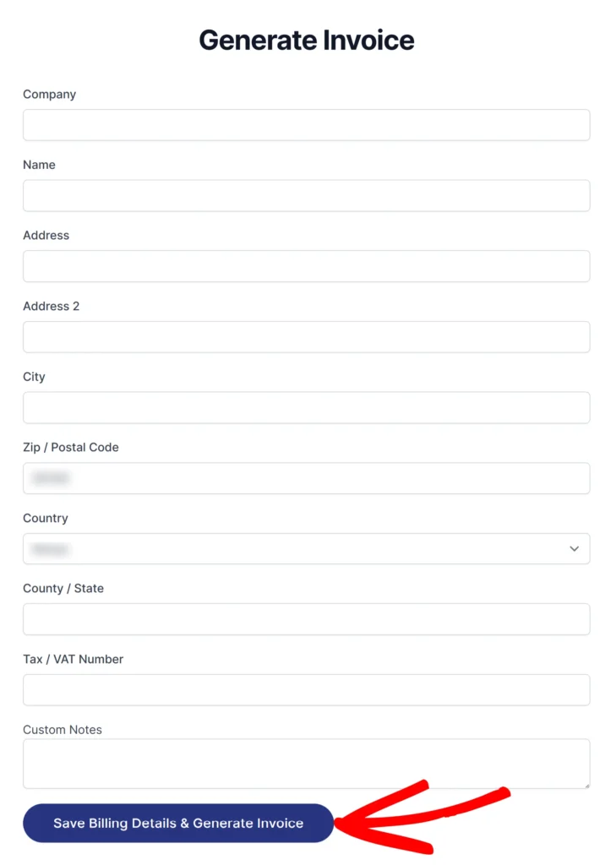616x865 pixels.
Task: Click the Zip / Postal Code label
Action: [71, 447]
